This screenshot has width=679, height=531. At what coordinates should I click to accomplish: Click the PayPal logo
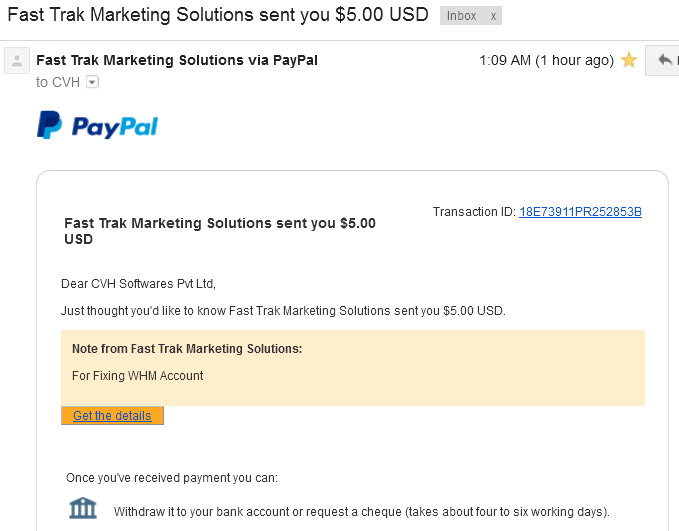97,126
